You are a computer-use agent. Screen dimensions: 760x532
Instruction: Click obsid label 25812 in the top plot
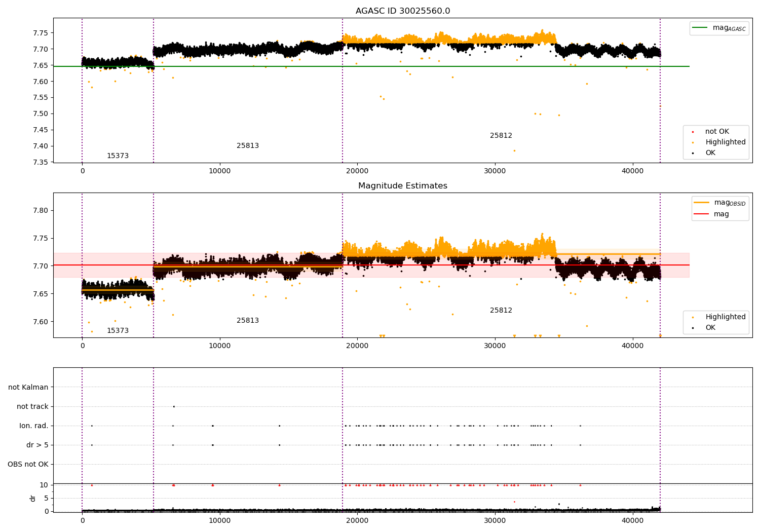tap(501, 136)
